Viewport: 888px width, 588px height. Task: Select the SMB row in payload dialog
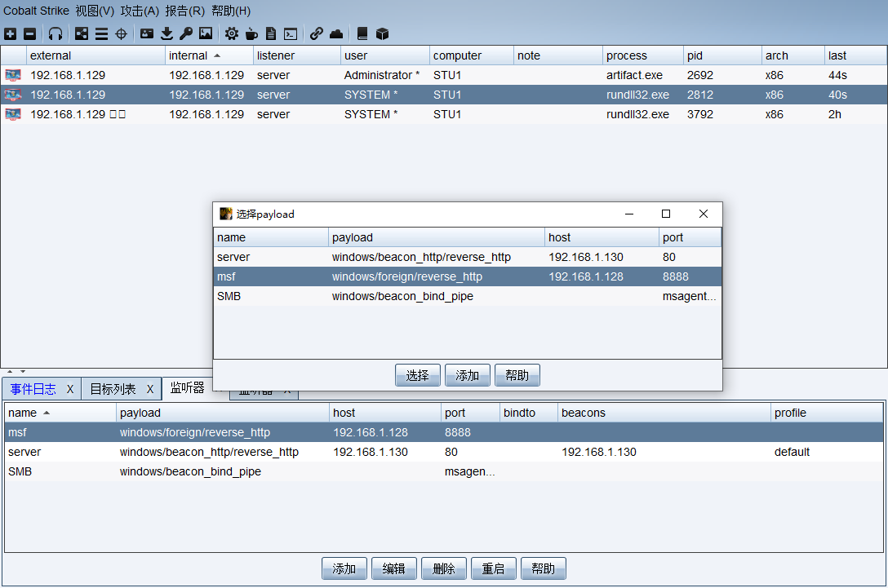(x=468, y=296)
